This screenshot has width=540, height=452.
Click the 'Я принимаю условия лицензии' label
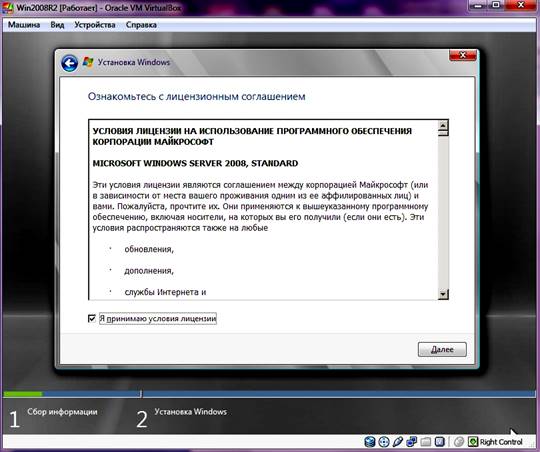click(x=158, y=318)
